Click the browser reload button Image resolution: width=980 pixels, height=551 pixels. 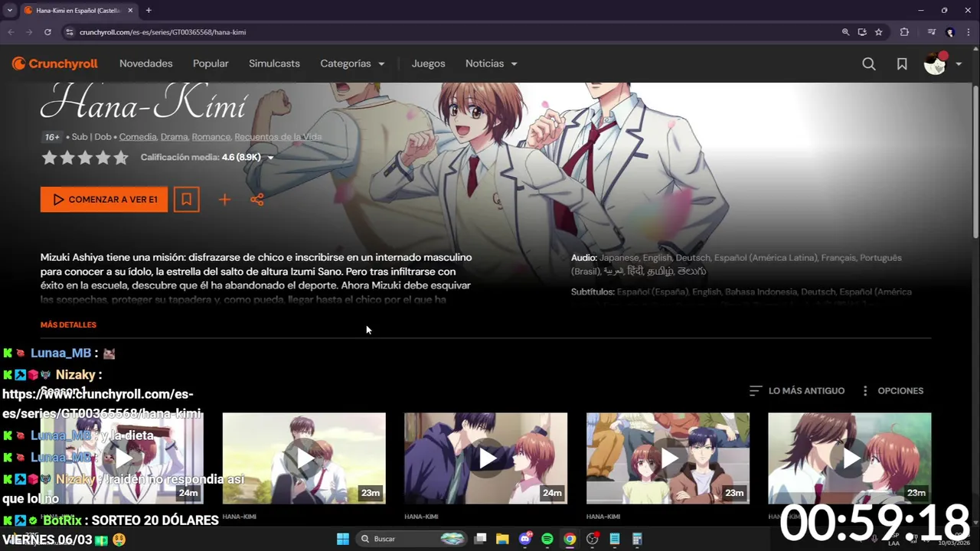click(x=47, y=32)
